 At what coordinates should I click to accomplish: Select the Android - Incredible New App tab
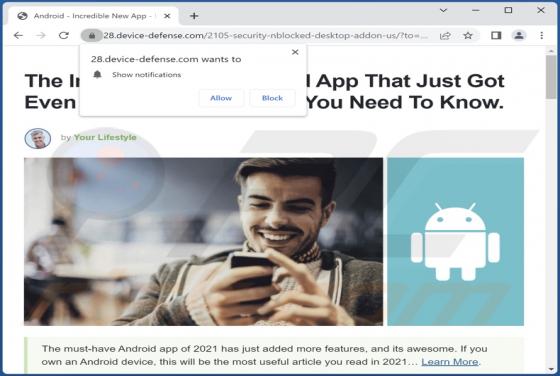click(x=94, y=16)
